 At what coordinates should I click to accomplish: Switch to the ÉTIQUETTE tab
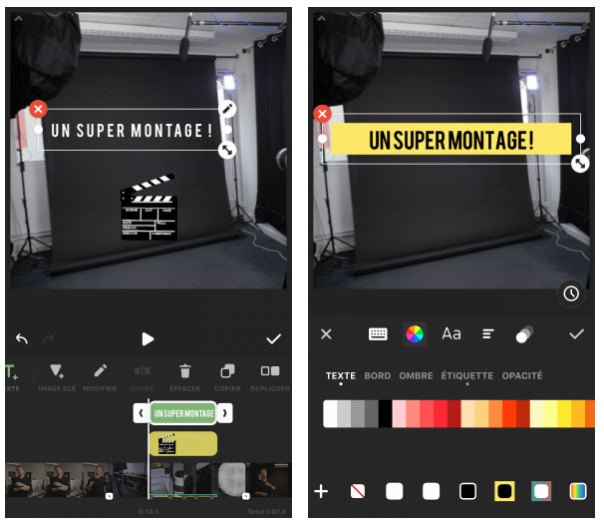pos(467,376)
